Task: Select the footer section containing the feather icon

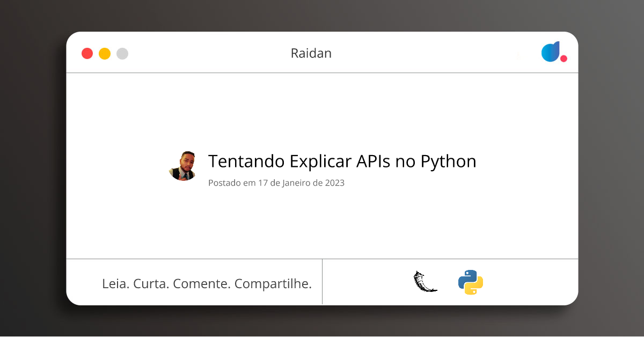Action: pos(451,281)
